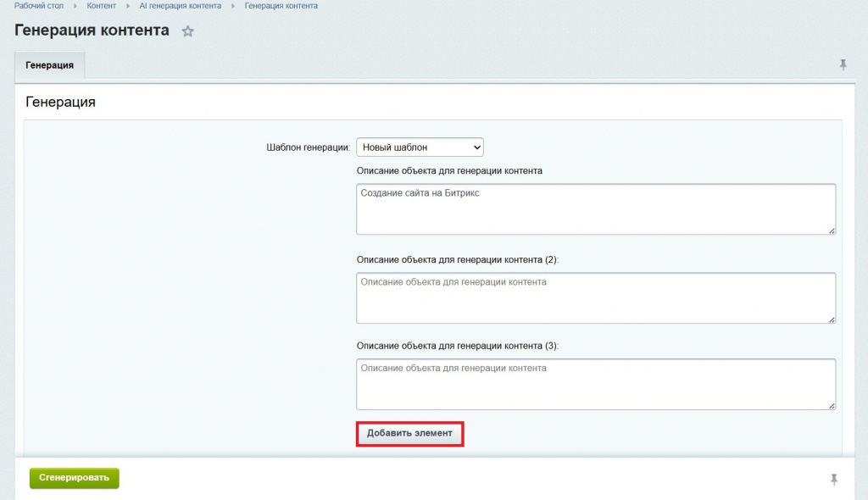Click the green Сгенерировать button
This screenshot has height=500, width=868.
point(75,478)
